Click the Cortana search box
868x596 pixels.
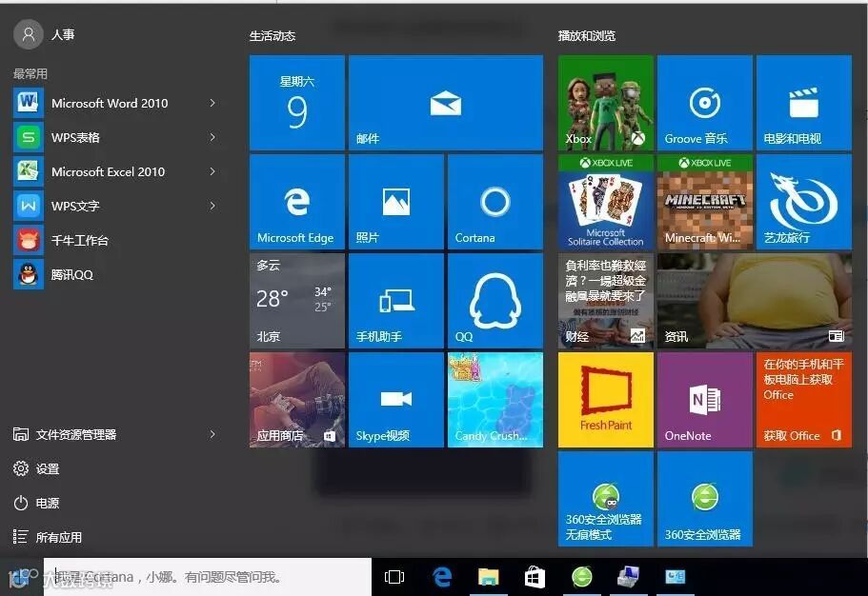(208, 577)
